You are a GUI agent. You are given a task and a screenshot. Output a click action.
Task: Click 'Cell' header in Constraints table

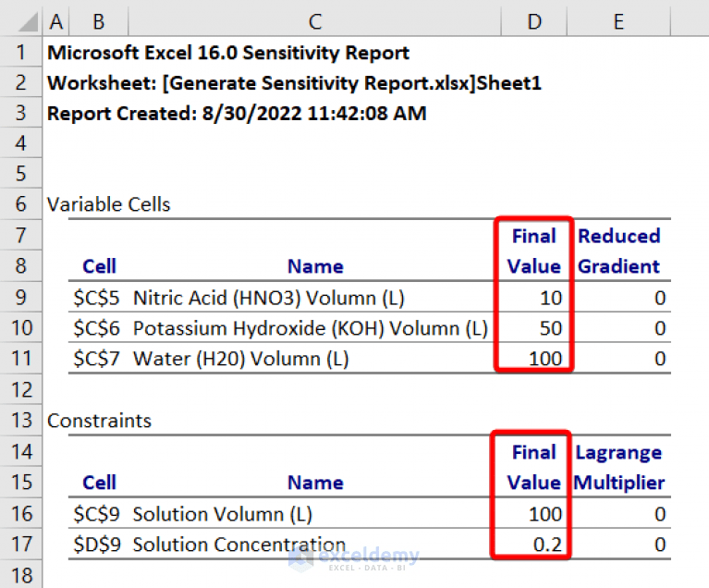(99, 483)
